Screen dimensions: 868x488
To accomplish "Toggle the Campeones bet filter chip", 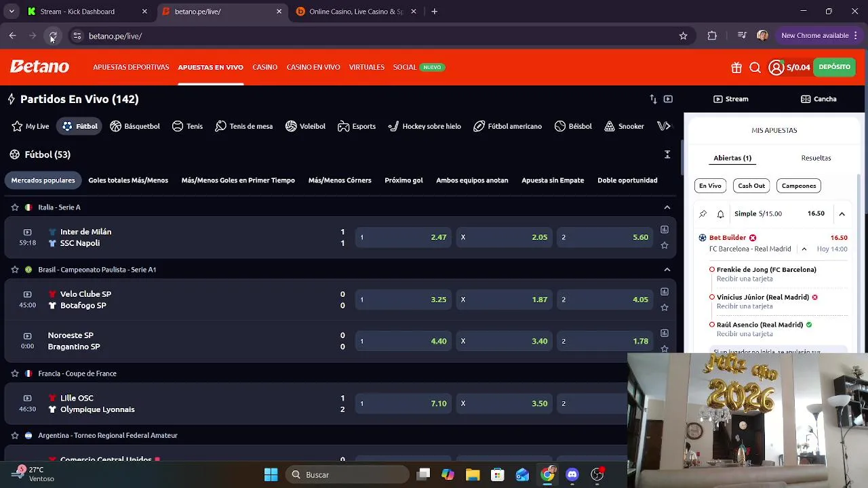I will (799, 186).
